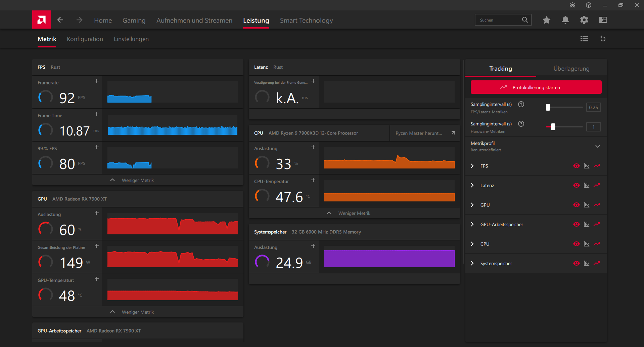This screenshot has height=347, width=644.
Task: Click the reset metrics icon
Action: (603, 39)
